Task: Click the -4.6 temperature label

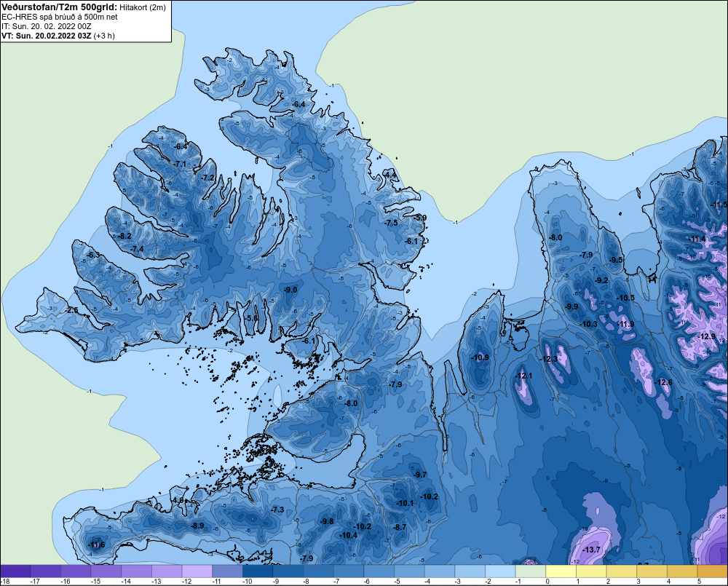Action: pyautogui.click(x=178, y=500)
